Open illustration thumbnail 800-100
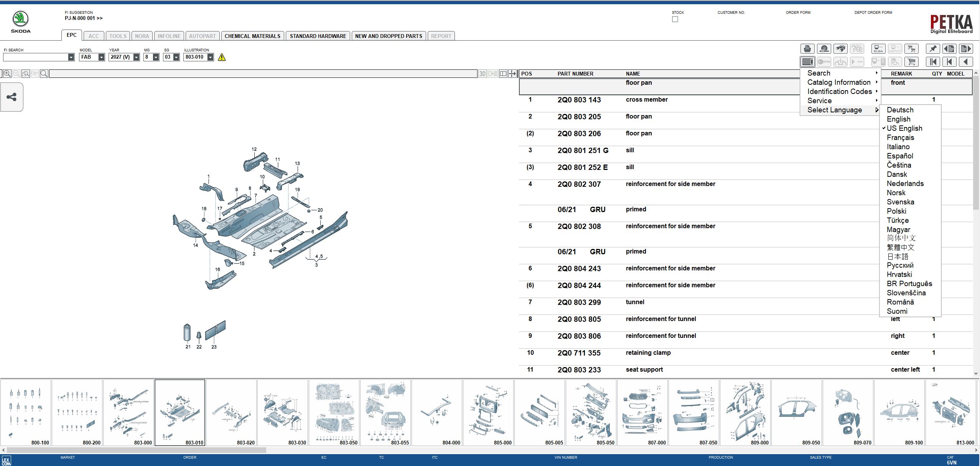980x466 pixels. pyautogui.click(x=26, y=413)
